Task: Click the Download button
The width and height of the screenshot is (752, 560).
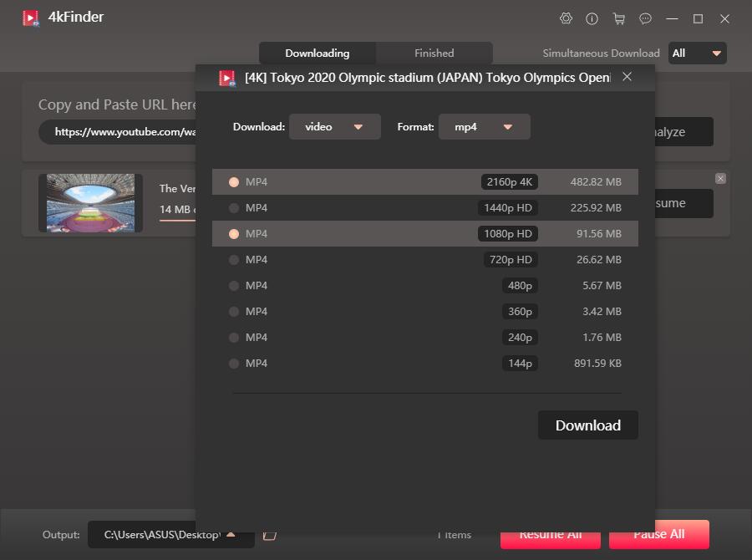Action: (587, 425)
